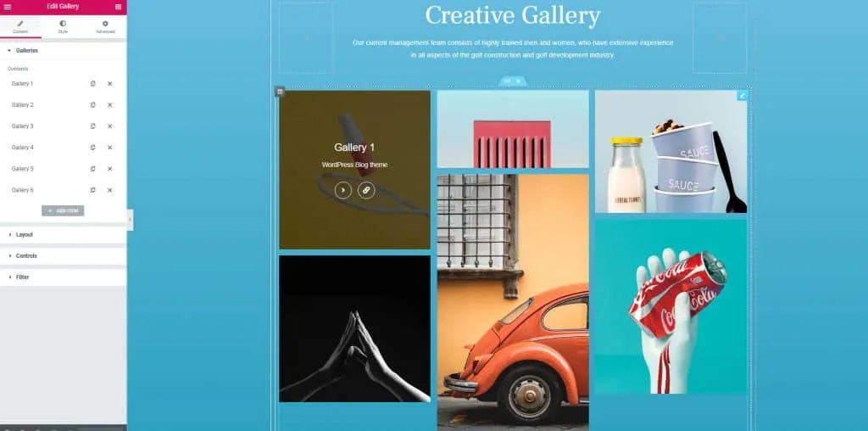Remove the Gallery 2 item
This screenshot has width=868, height=431.
(x=109, y=104)
